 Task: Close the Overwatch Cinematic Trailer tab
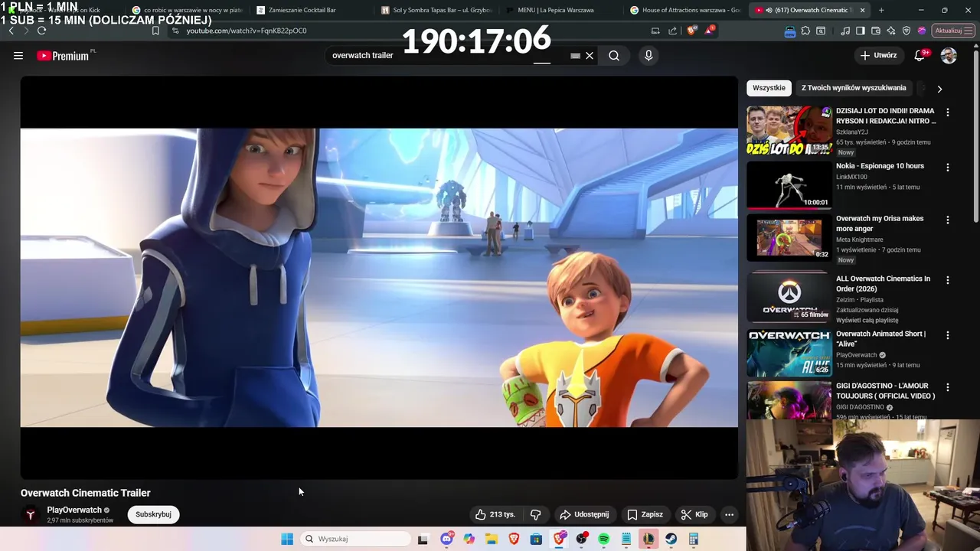862,10
